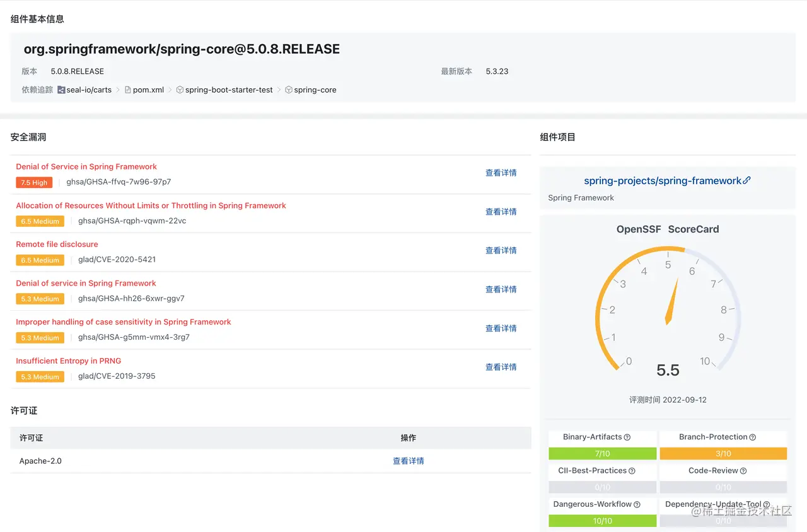Open Improper handling of case sensitivity title
The image size is (807, 532).
click(124, 321)
